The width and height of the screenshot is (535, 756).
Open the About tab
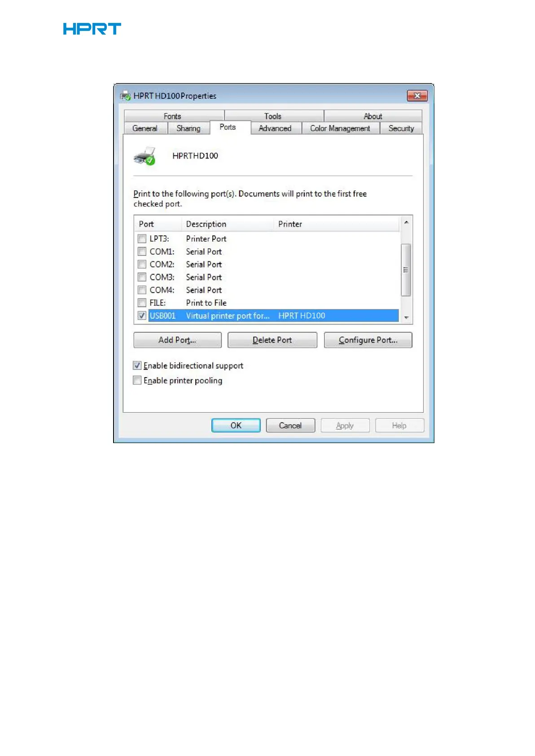(x=373, y=116)
